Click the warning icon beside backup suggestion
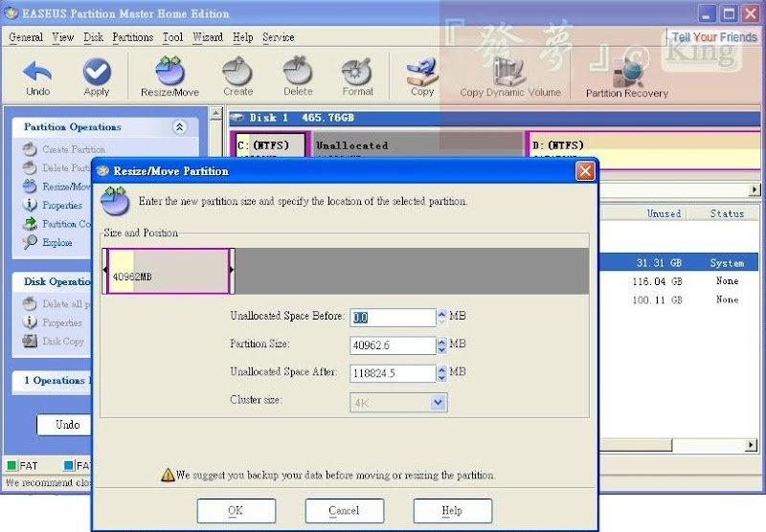The image size is (766, 532). point(168,475)
